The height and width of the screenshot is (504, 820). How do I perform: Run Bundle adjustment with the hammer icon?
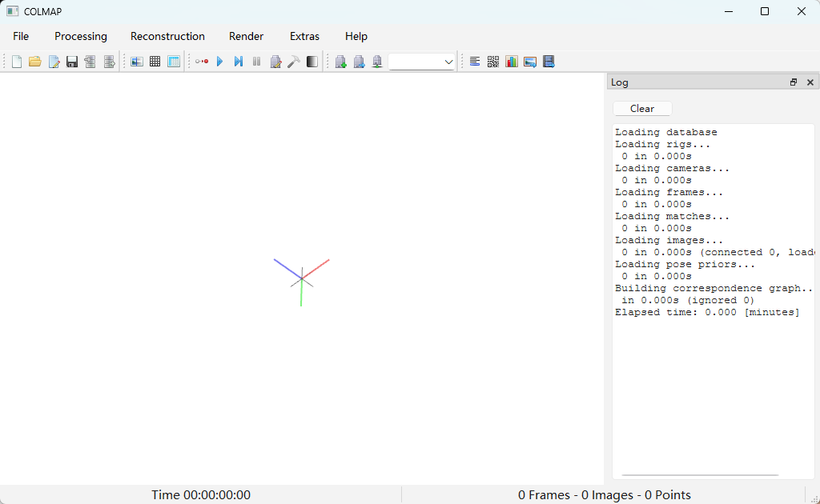point(294,62)
